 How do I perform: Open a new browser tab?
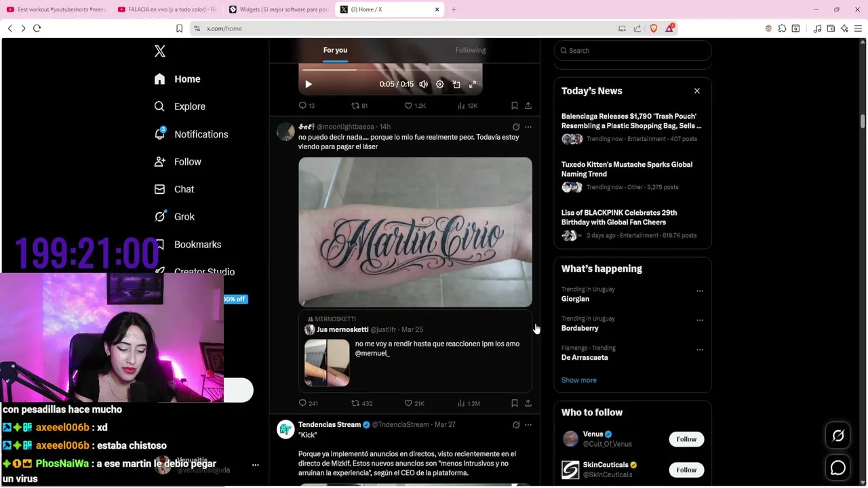[x=454, y=9]
